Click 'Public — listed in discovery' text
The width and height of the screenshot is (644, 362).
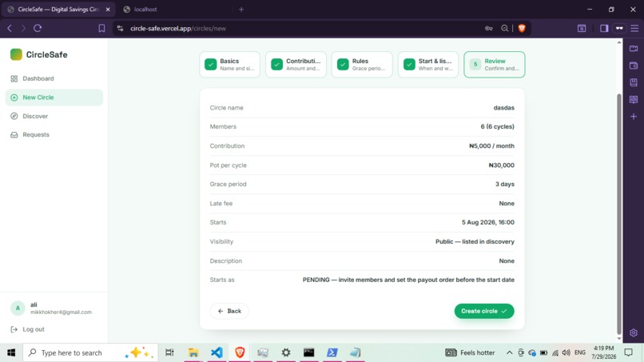475,241
